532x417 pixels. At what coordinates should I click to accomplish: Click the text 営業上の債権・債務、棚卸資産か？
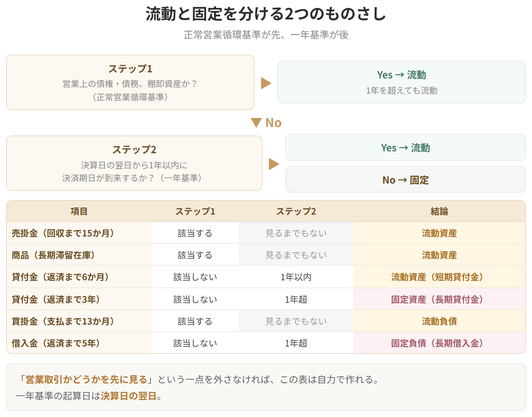click(130, 84)
